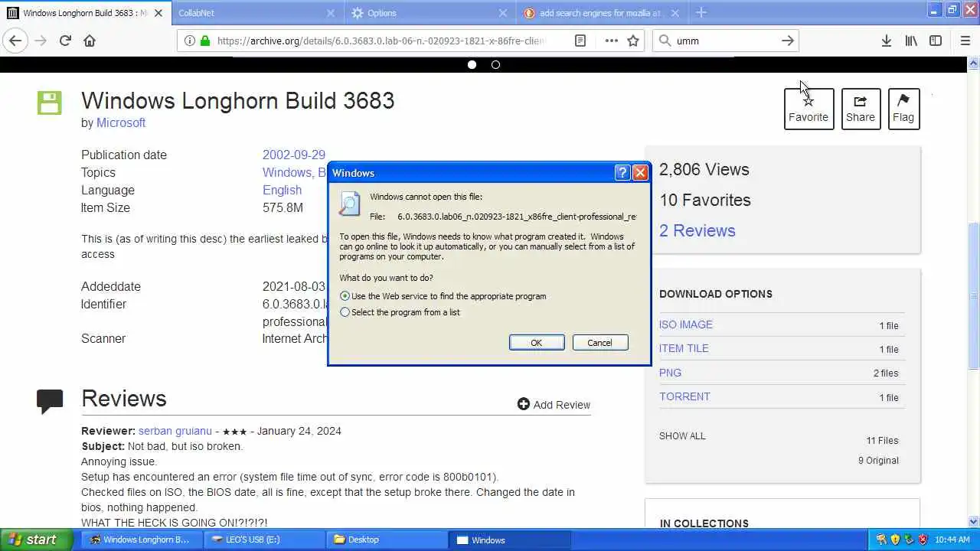Click the 575.8M item size value

coord(283,207)
